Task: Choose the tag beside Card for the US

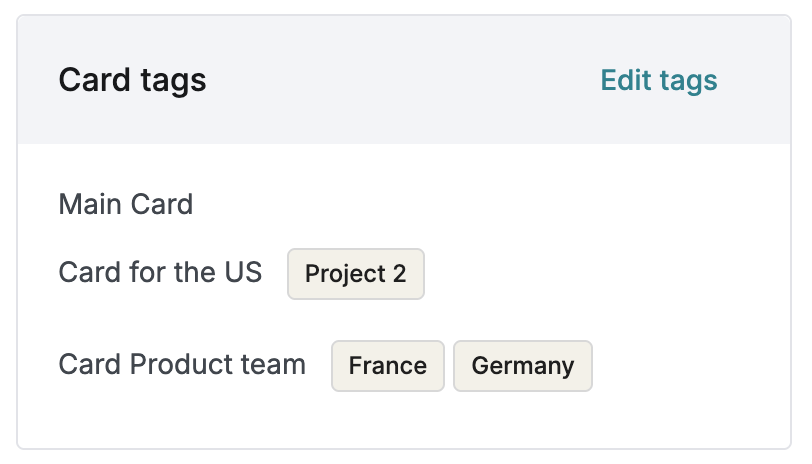Action: pos(356,274)
